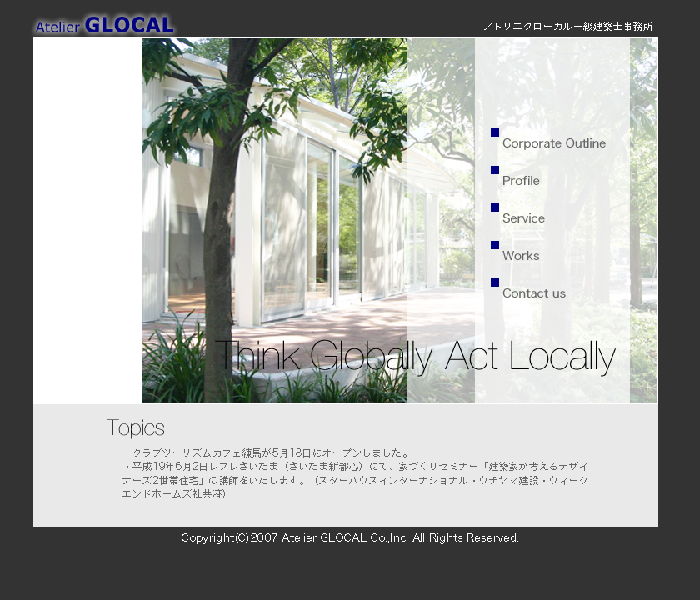Click the Atelier GLOCAL logo
The width and height of the screenshot is (700, 600).
point(104,25)
